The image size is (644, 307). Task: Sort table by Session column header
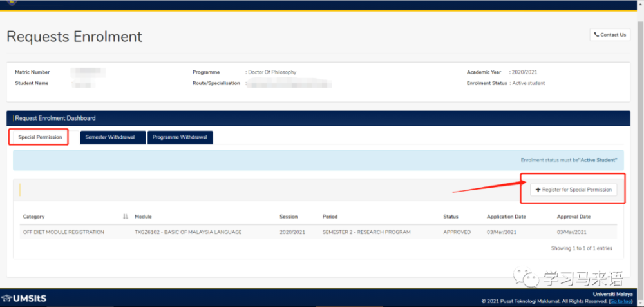(289, 217)
